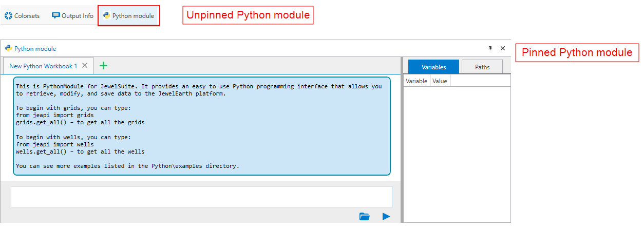Select the New Python Workbook 1 tab
Screen dimensions: 644x228
pos(43,66)
